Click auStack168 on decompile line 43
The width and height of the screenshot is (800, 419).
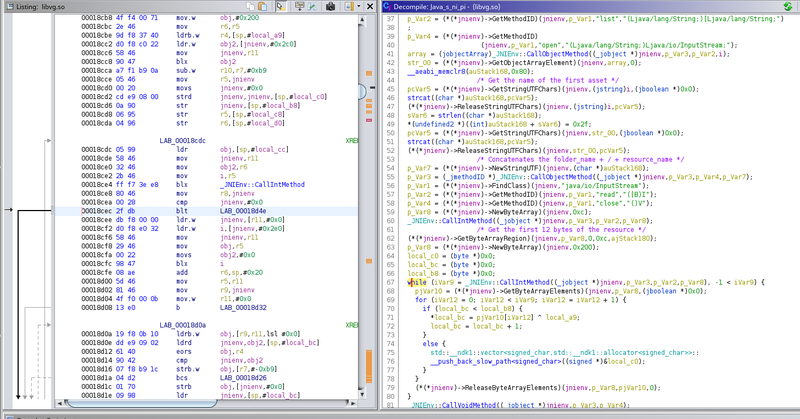tap(489, 71)
